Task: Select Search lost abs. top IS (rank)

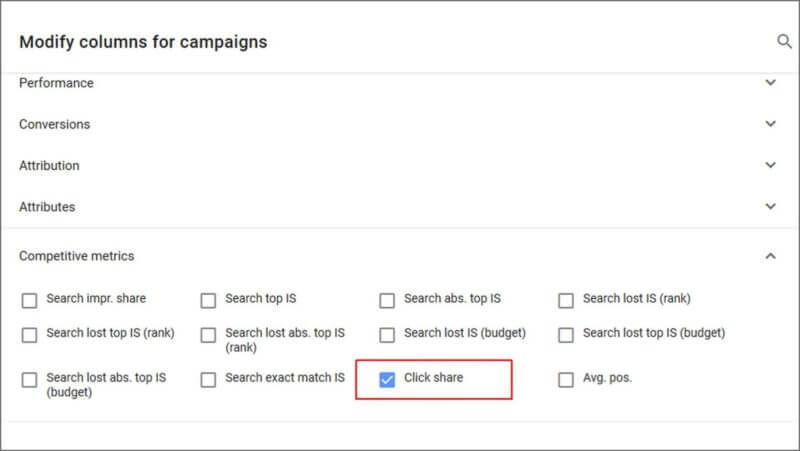Action: point(208,335)
